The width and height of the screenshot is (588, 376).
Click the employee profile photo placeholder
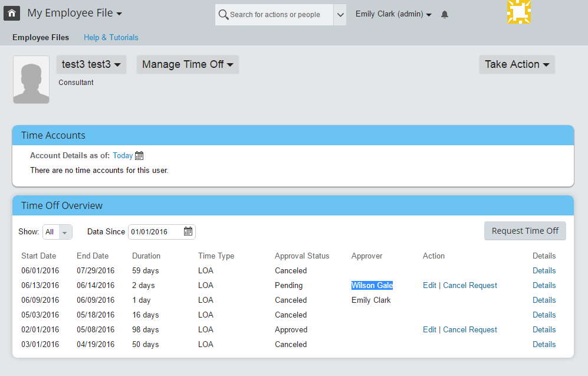click(31, 80)
